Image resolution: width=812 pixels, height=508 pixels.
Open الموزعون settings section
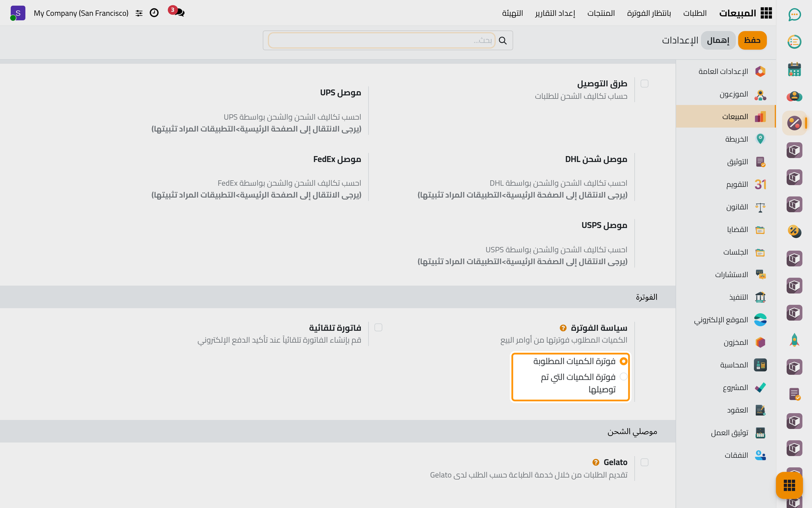(726, 94)
